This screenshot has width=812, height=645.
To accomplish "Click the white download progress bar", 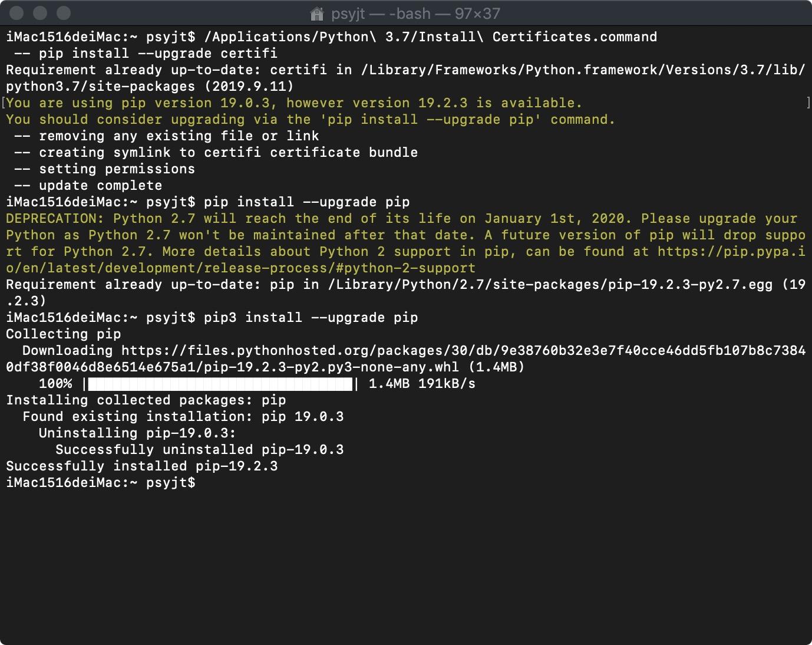I will pos(220,384).
